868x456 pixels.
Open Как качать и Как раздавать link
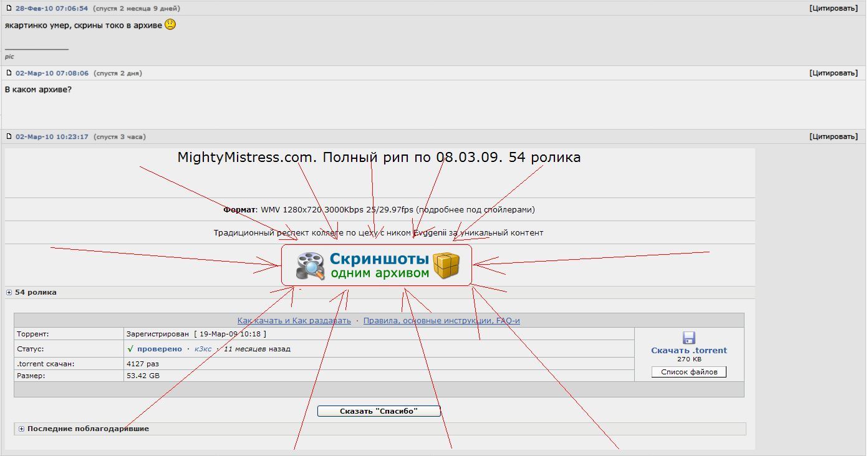(294, 321)
